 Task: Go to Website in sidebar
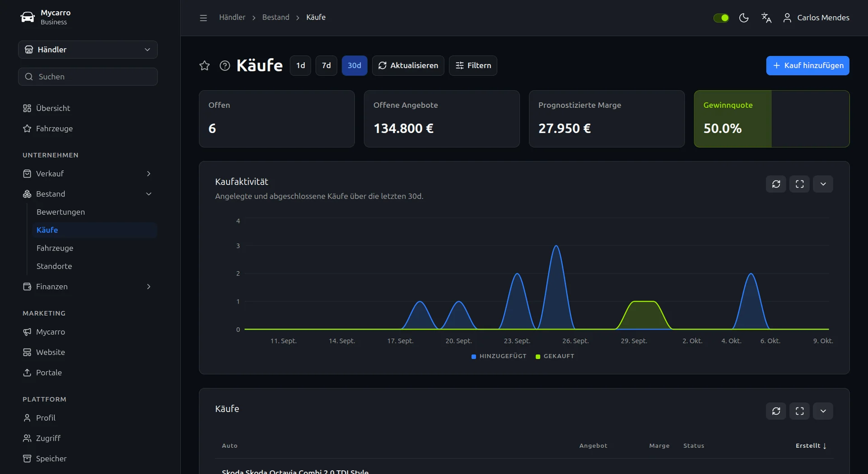88,352
